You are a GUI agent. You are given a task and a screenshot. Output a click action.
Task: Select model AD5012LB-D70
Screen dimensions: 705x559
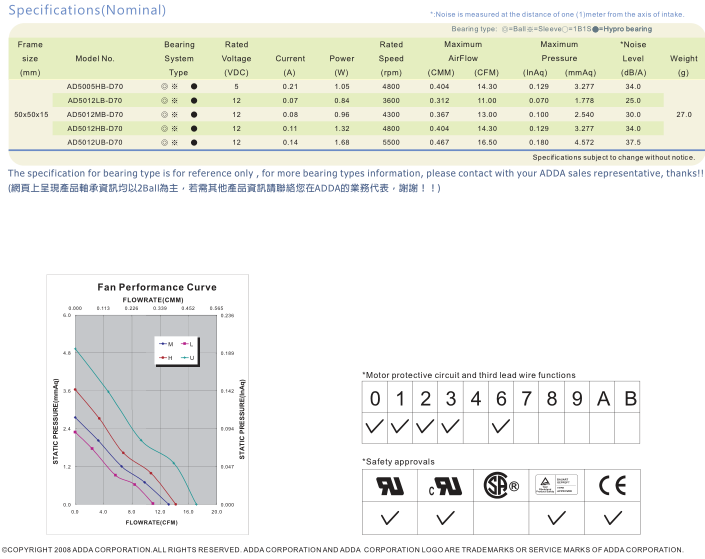coord(95,100)
